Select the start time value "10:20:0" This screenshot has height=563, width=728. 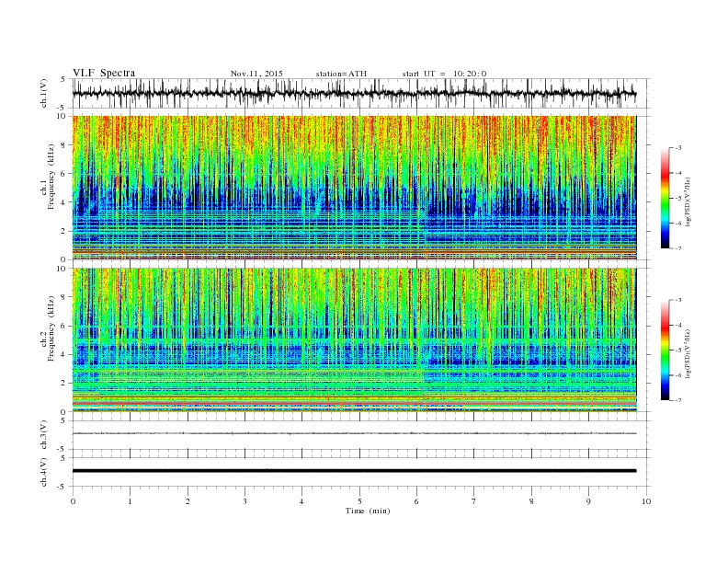(x=470, y=74)
